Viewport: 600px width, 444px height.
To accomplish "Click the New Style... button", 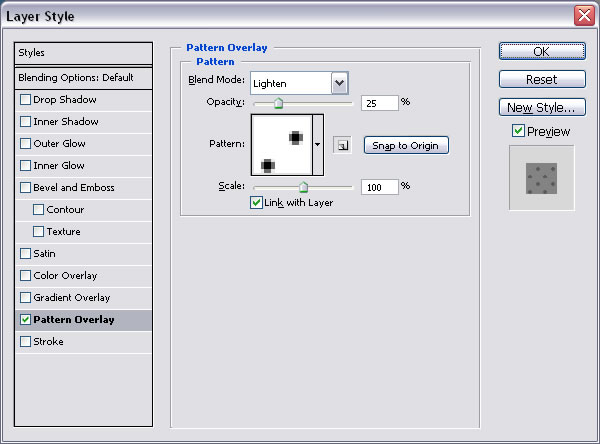I will pyautogui.click(x=542, y=107).
